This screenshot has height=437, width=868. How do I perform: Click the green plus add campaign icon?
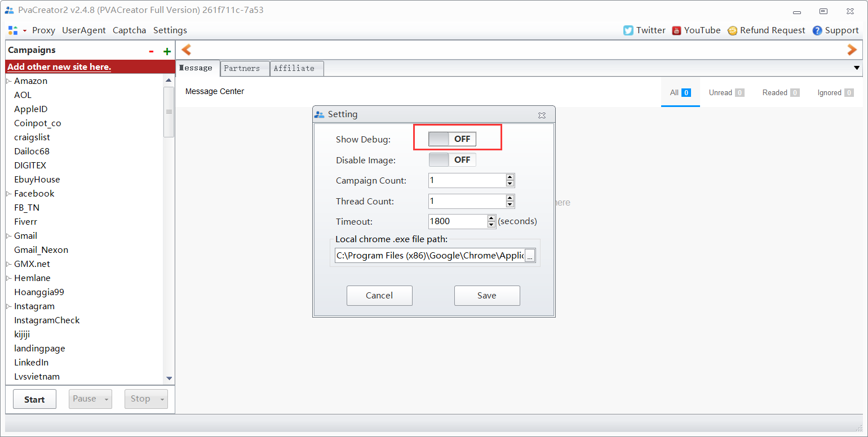(x=167, y=51)
